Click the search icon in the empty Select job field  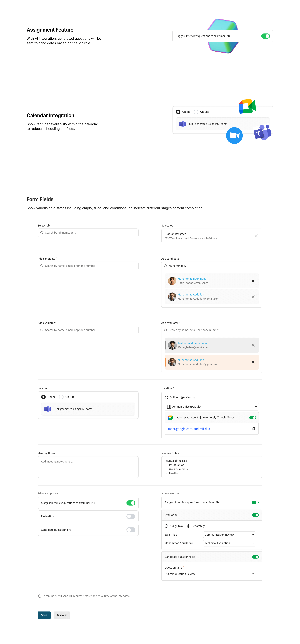pyautogui.click(x=42, y=233)
